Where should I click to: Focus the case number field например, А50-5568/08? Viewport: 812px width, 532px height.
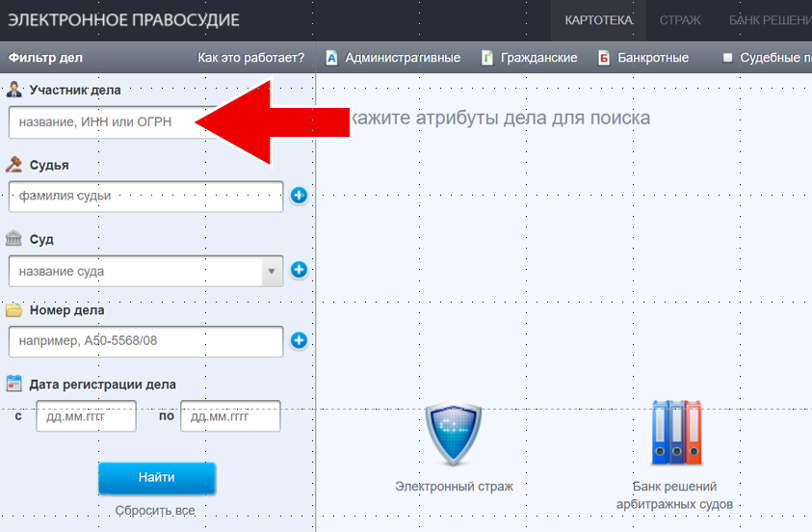(x=146, y=341)
